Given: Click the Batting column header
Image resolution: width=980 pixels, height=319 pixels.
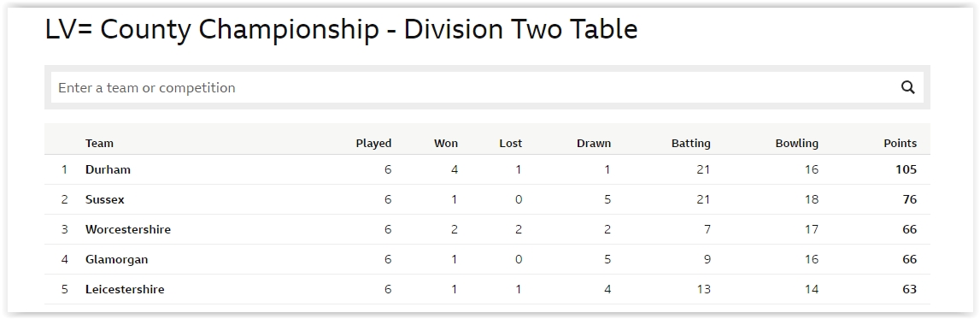Looking at the screenshot, I should click(691, 143).
